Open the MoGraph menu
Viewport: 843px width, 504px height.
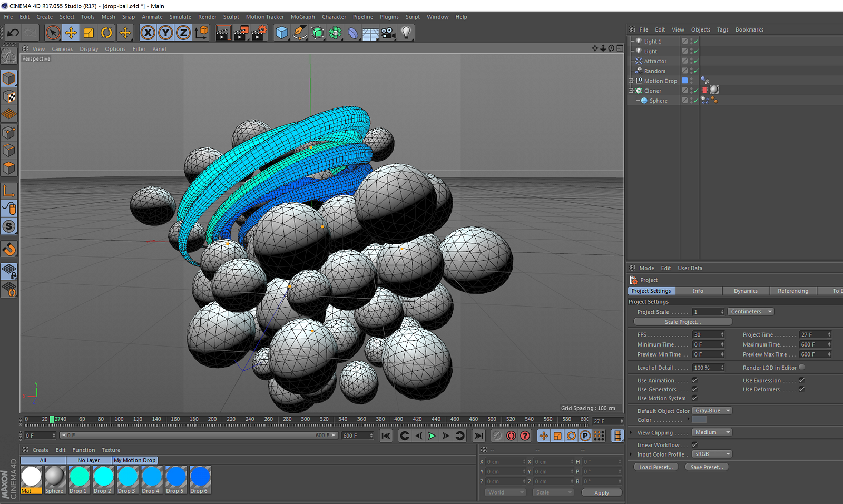302,17
